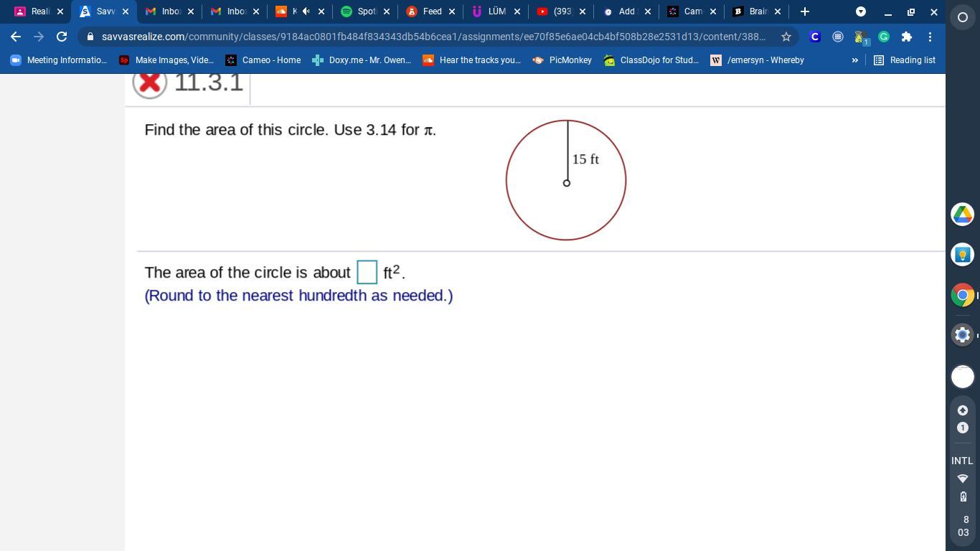Screen dimensions: 980x551
Task: Open a new browser tab
Action: pos(804,11)
